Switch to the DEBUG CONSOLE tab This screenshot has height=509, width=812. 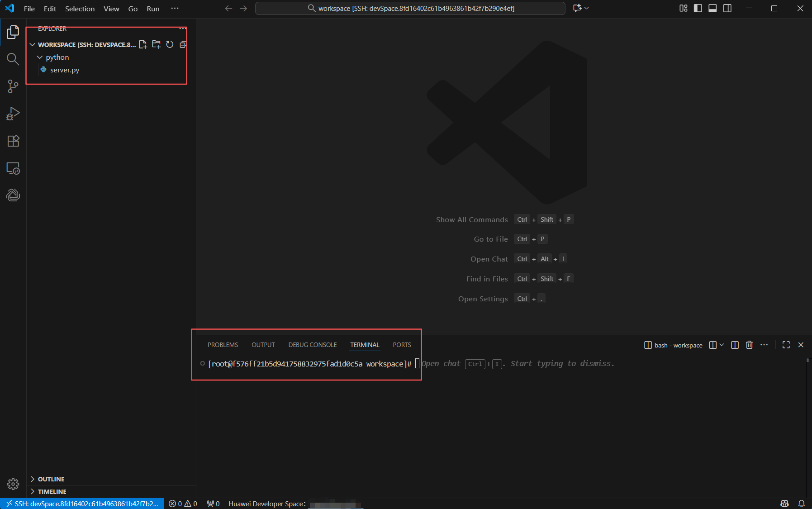313,345
